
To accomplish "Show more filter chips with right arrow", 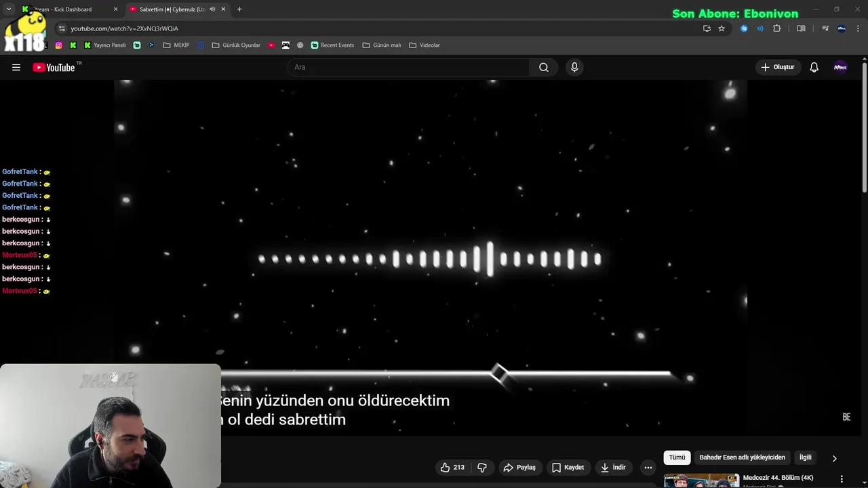I will (834, 458).
